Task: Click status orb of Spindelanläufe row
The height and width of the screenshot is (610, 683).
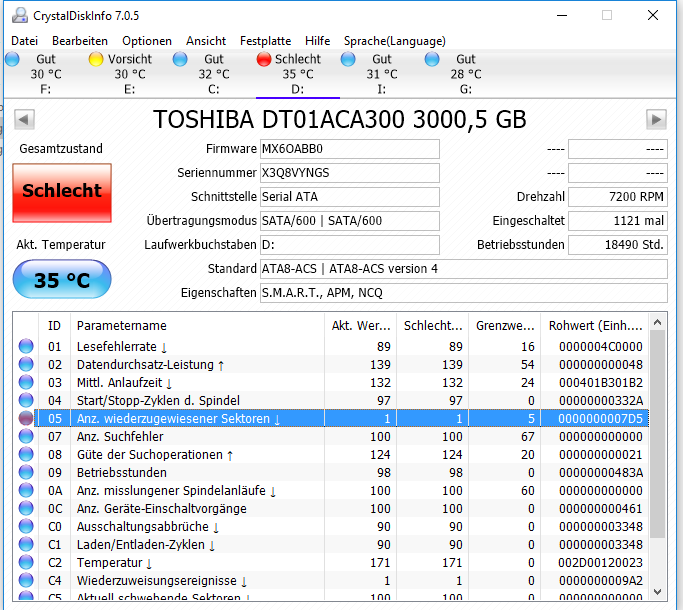Action: point(26,490)
